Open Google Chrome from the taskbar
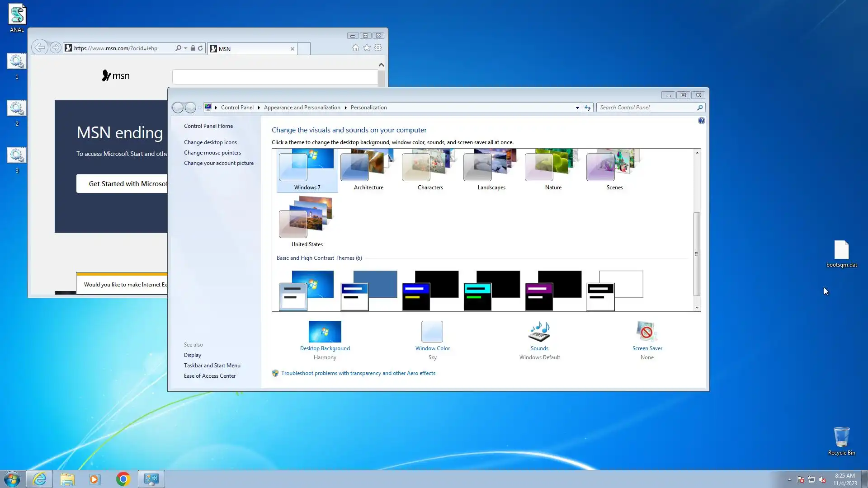 point(123,479)
